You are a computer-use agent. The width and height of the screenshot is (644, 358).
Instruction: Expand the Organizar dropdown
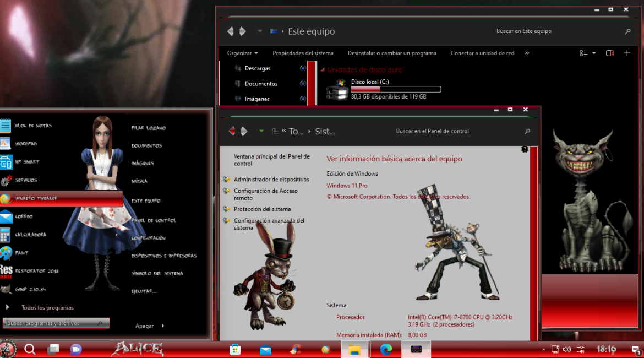pos(243,53)
